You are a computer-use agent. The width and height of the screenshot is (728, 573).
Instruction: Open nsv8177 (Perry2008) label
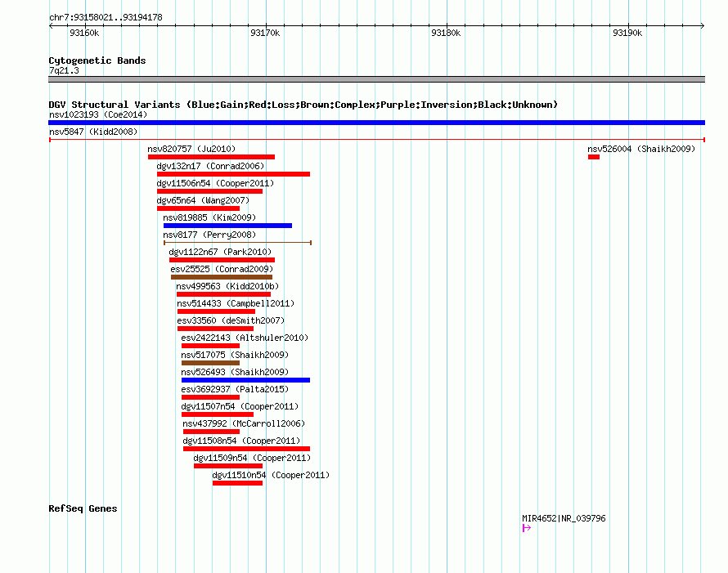pyautogui.click(x=209, y=235)
